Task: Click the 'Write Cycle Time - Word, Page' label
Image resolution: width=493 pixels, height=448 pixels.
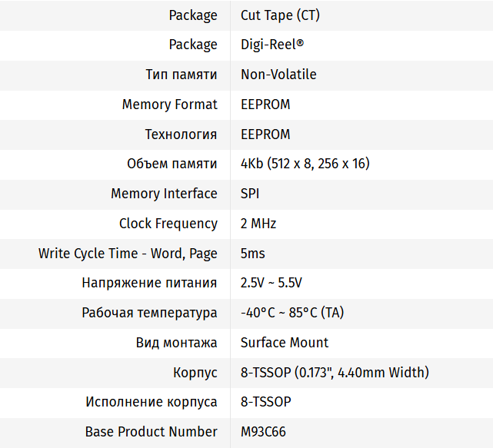Action: point(128,254)
